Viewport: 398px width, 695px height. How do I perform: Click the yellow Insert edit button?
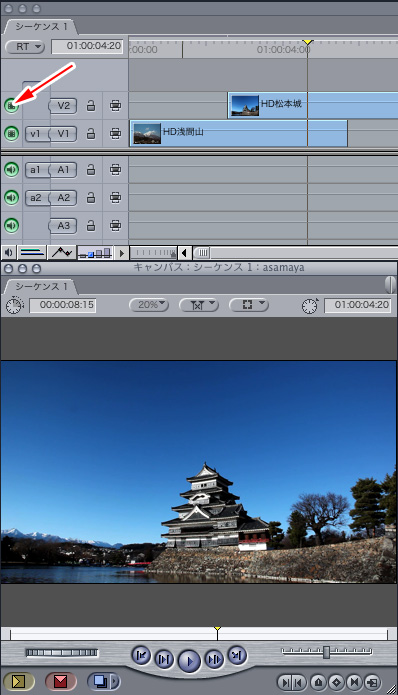point(18,681)
